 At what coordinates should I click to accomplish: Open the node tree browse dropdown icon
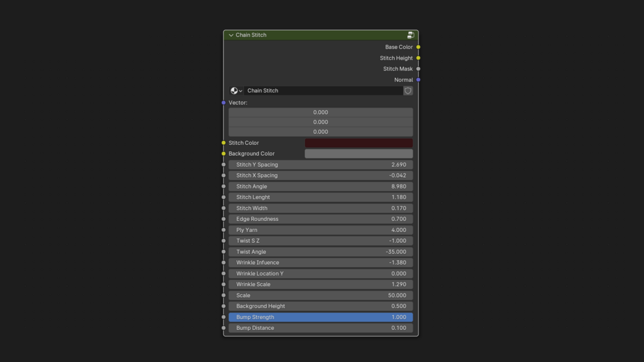click(236, 91)
